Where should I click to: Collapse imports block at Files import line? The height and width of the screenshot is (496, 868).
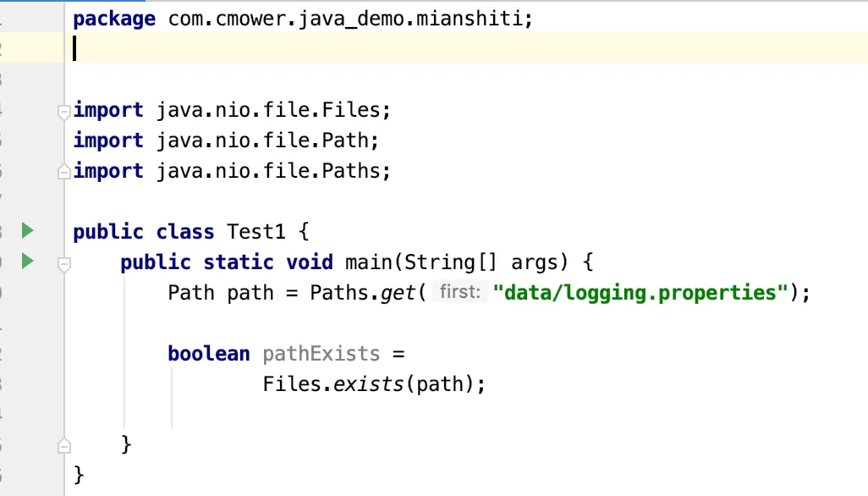coord(64,112)
